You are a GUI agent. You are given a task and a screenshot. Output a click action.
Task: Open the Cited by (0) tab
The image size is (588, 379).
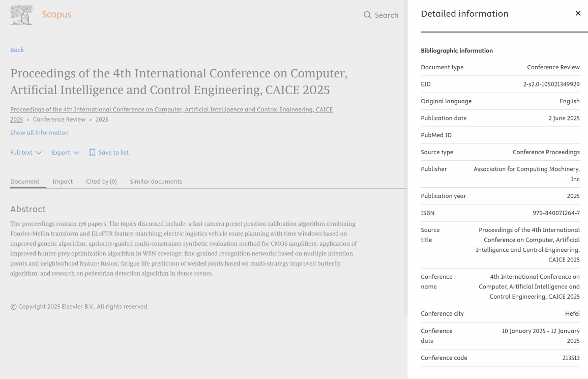(x=101, y=182)
